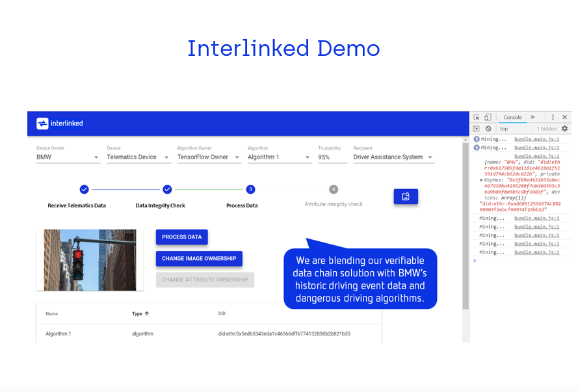578x392 pixels.
Task: Open the first Mining bundle.main.js:1 link
Action: click(x=536, y=139)
